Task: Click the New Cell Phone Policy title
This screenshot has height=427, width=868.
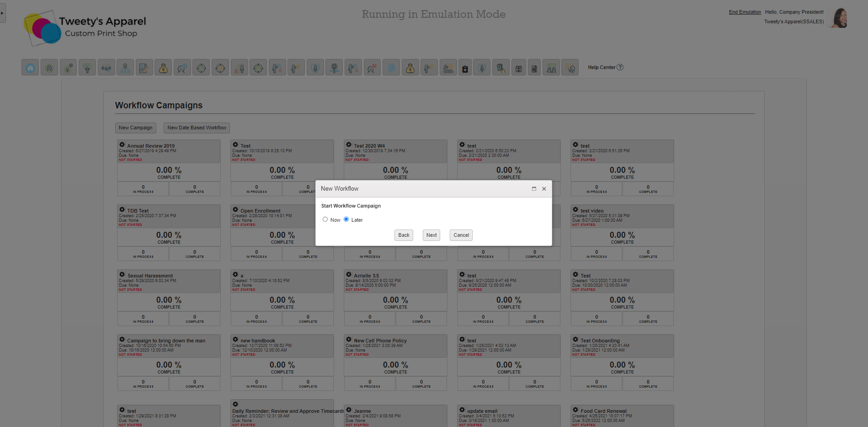Action: pos(380,341)
